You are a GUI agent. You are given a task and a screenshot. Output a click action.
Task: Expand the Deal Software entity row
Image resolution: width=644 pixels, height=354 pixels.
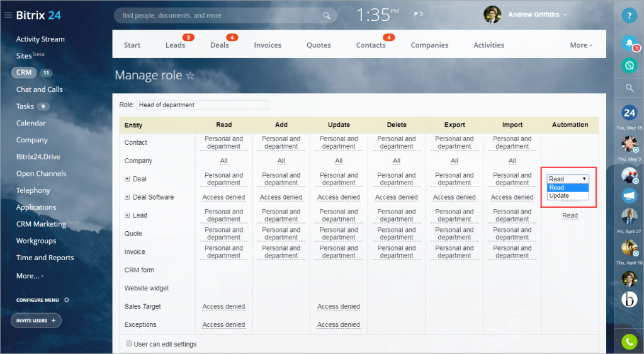(x=127, y=197)
